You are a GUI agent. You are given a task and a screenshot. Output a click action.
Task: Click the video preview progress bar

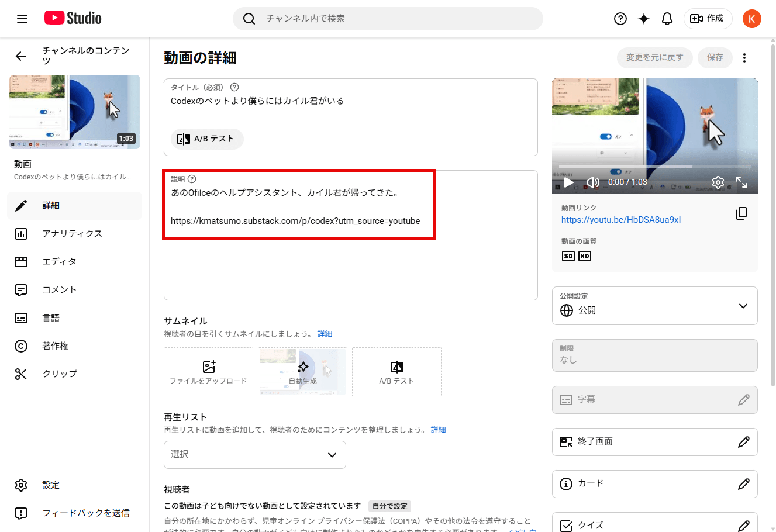pos(655,167)
